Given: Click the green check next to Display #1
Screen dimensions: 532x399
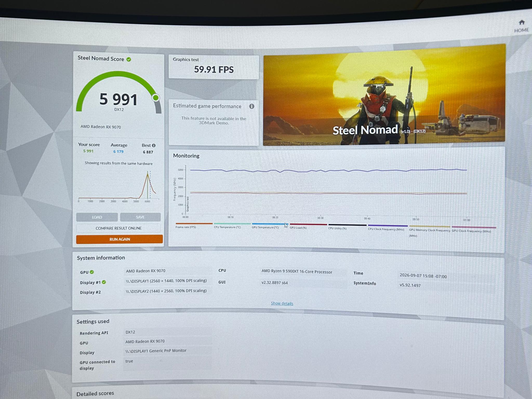Looking at the screenshot, I should (x=104, y=282).
